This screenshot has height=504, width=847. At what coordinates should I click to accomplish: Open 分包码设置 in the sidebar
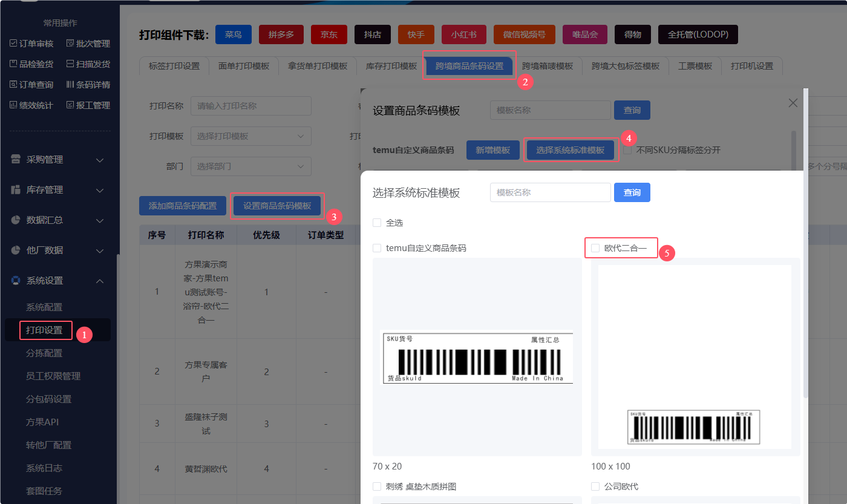[x=48, y=399]
